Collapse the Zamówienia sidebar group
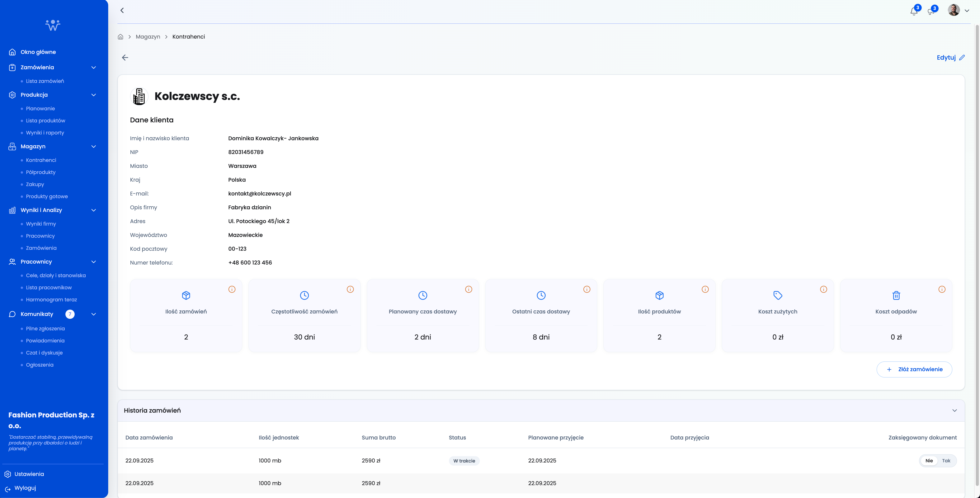980x498 pixels. pyautogui.click(x=94, y=67)
